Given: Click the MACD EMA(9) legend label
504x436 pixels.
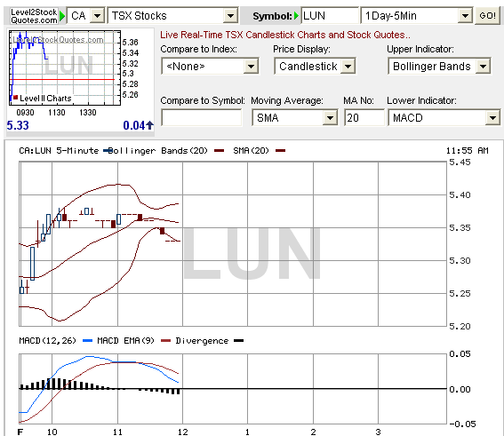Looking at the screenshot, I should (125, 340).
